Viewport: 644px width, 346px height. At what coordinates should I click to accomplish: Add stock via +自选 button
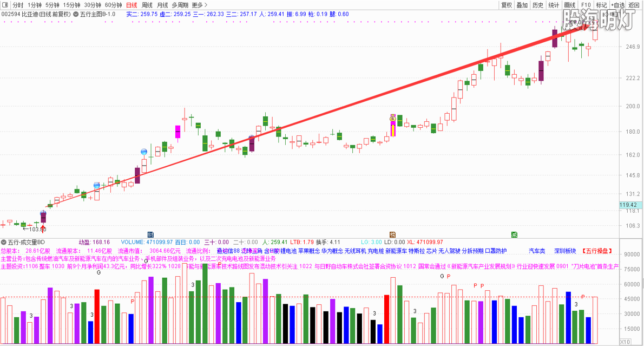click(x=617, y=5)
